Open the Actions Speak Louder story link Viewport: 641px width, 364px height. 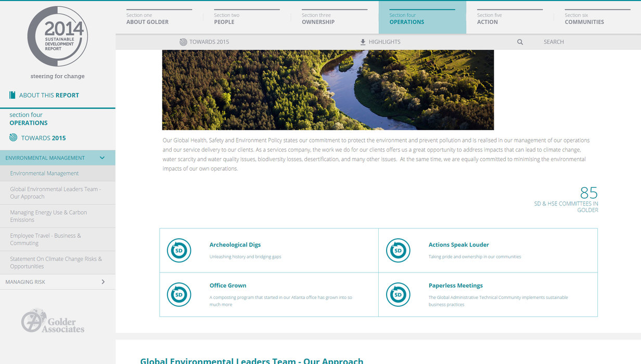coord(458,245)
